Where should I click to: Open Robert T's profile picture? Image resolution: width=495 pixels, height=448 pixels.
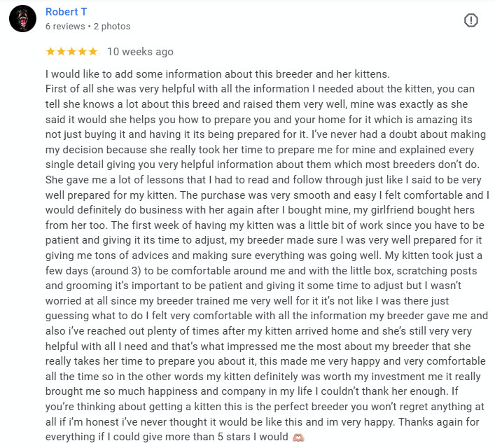point(22,20)
